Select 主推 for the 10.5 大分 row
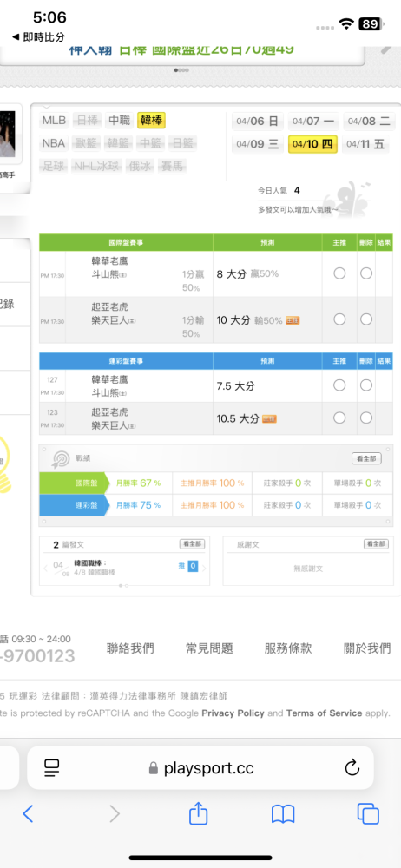 [339, 418]
